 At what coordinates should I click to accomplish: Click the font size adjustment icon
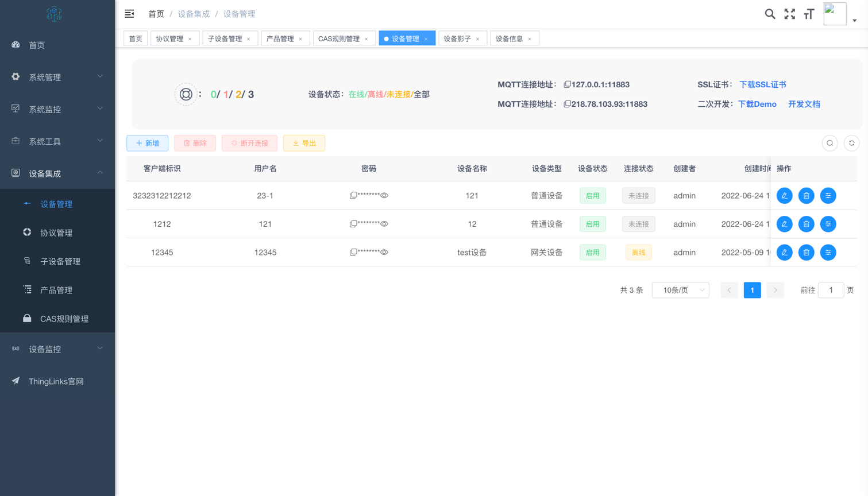(x=809, y=14)
